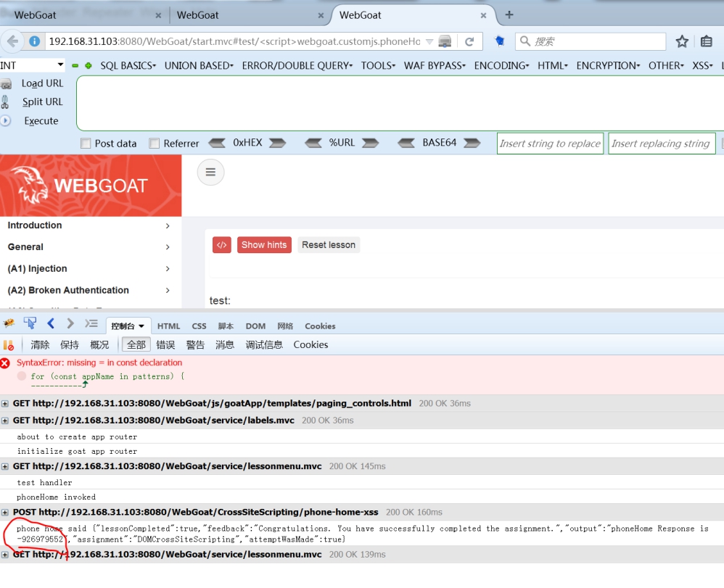The height and width of the screenshot is (588, 724).
Task: Switch to Firebug CSS tab
Action: coord(199,326)
